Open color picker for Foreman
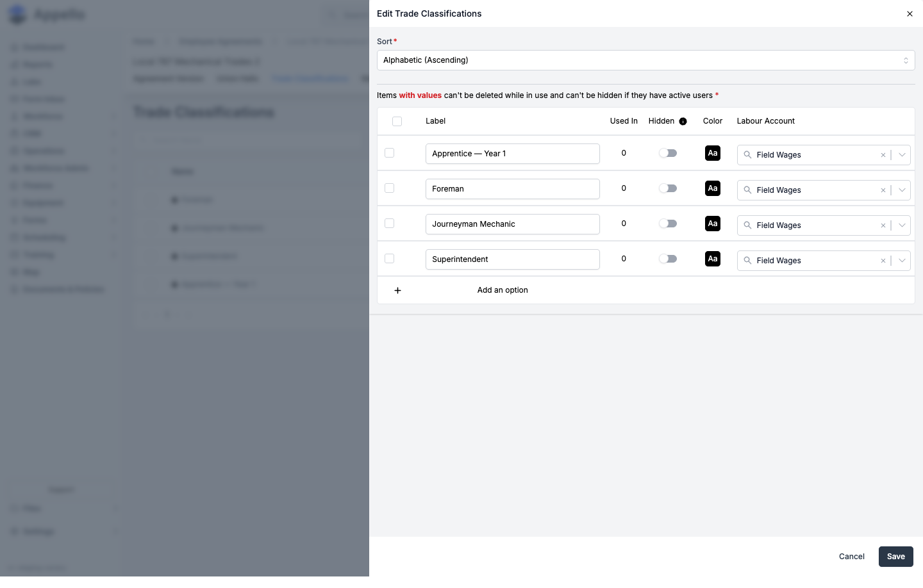This screenshot has width=923, height=588. click(713, 188)
